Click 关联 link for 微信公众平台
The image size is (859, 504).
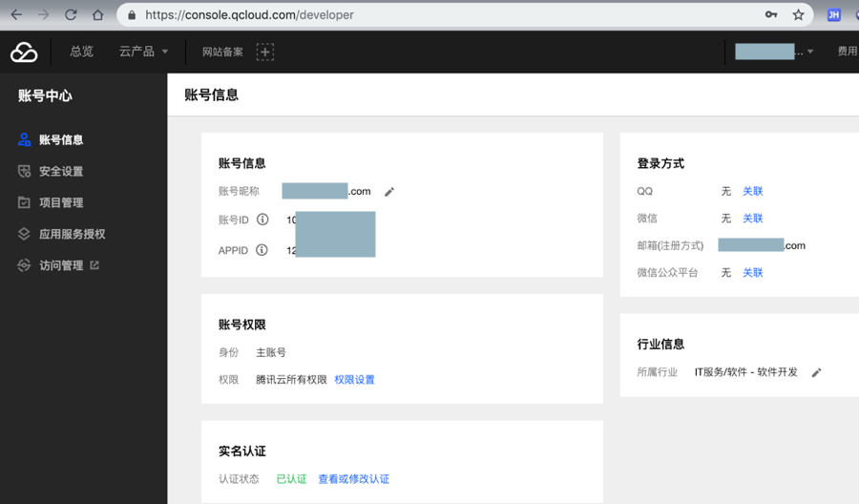coord(753,272)
